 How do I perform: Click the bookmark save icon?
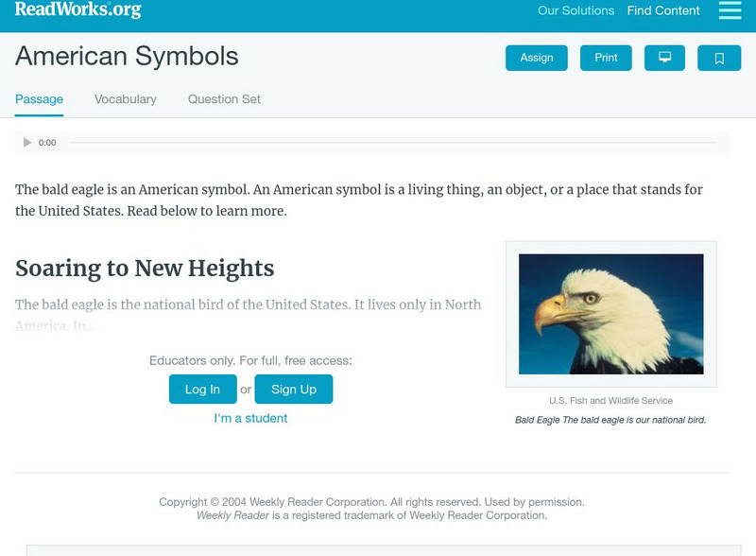click(x=719, y=58)
